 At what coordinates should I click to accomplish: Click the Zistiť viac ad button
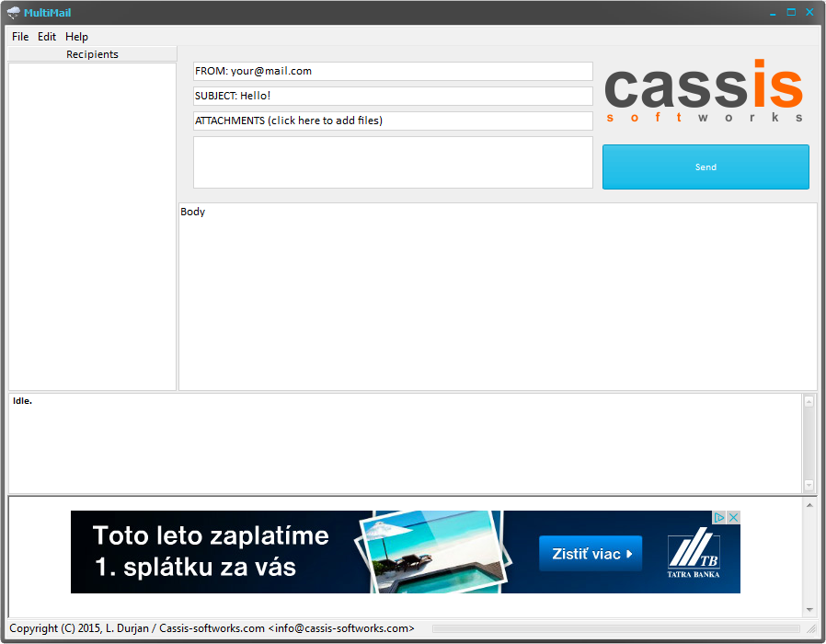(591, 554)
